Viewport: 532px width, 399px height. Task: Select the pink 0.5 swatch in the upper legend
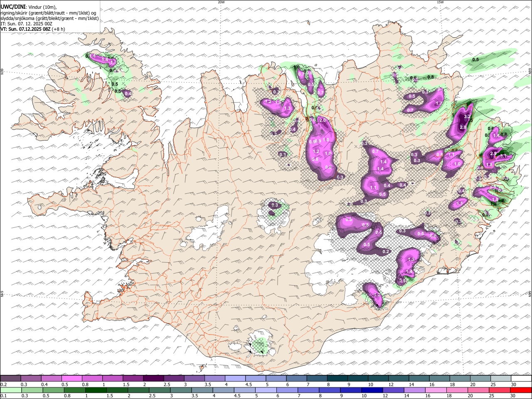tap(72, 378)
